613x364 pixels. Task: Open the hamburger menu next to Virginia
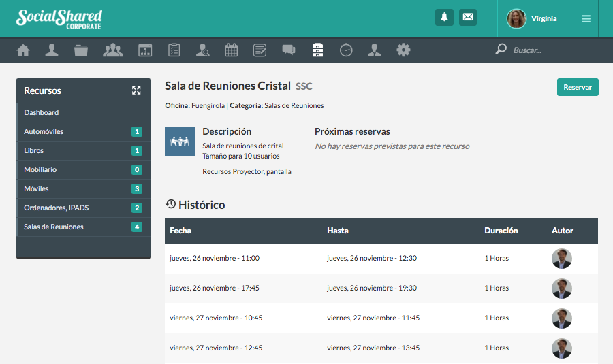click(x=586, y=19)
